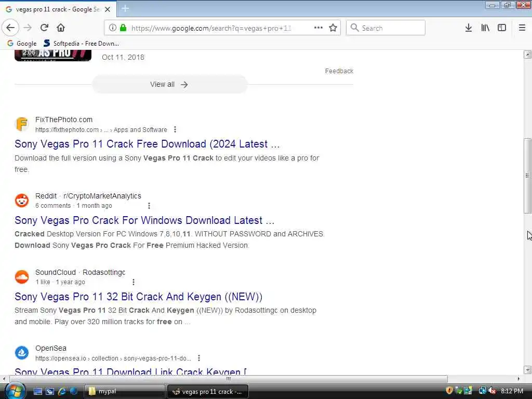Click the Reddit result favicon
This screenshot has width=532, height=399.
coord(22,200)
